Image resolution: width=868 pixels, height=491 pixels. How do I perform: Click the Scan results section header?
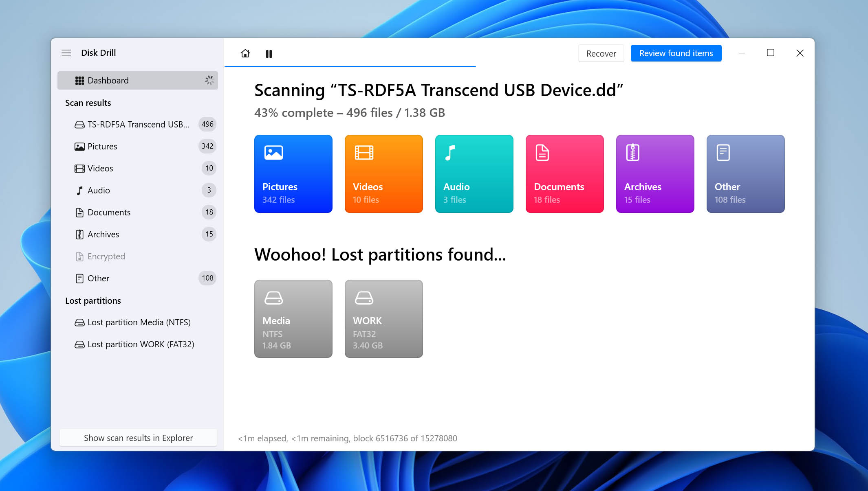tap(88, 103)
